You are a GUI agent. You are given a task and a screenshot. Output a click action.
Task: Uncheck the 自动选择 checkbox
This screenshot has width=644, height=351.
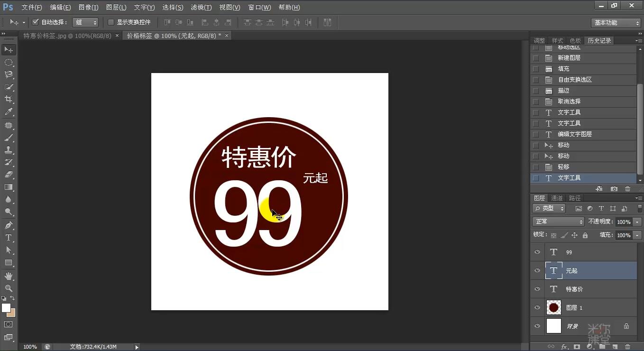35,21
